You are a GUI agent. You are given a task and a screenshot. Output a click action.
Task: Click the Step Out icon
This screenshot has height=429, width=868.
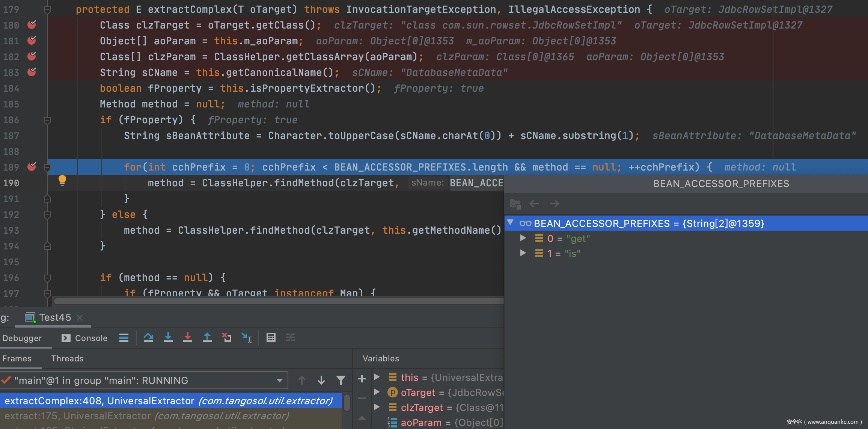(x=207, y=338)
